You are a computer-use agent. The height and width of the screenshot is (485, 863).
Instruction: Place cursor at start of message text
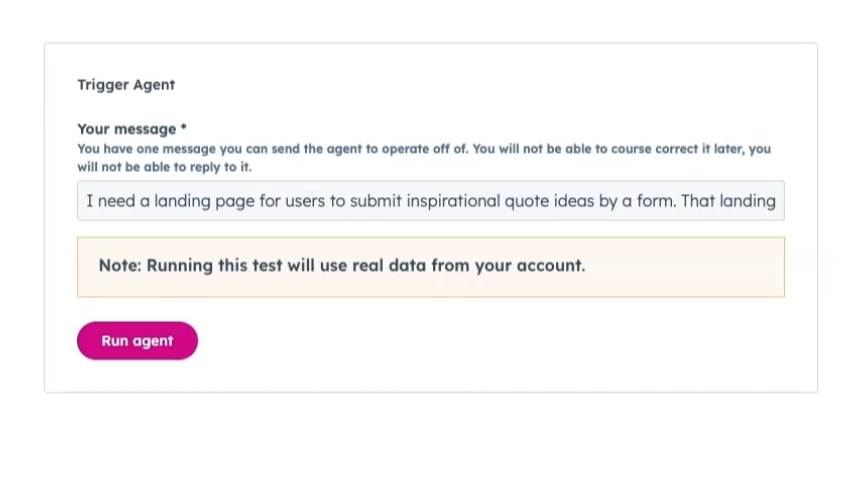[87, 201]
